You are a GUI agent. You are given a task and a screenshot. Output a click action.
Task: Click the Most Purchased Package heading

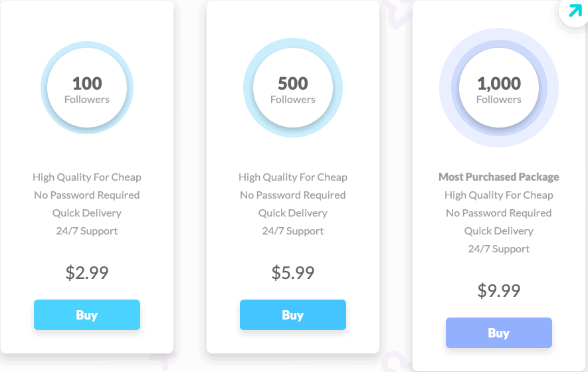499,177
